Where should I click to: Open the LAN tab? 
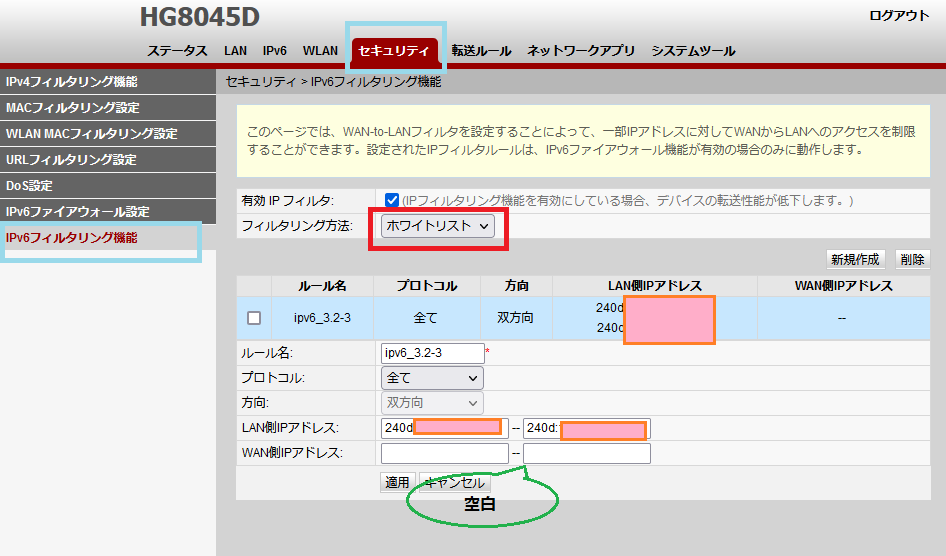click(235, 51)
